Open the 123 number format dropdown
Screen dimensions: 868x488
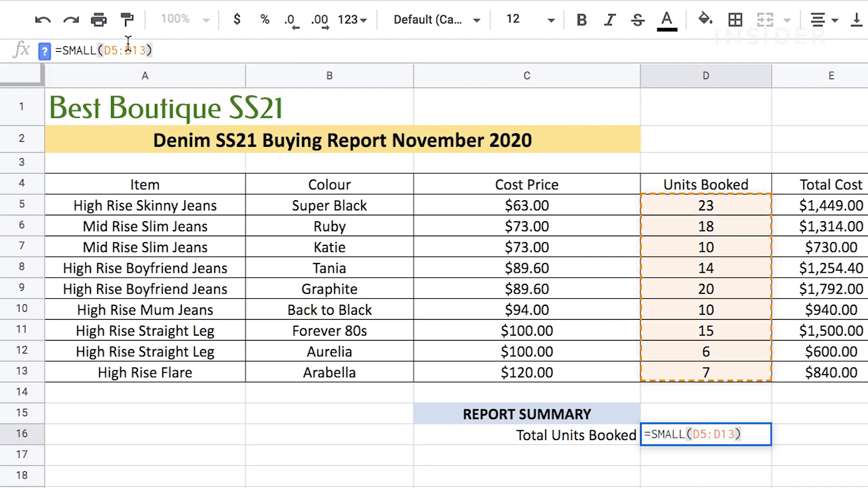pos(352,20)
